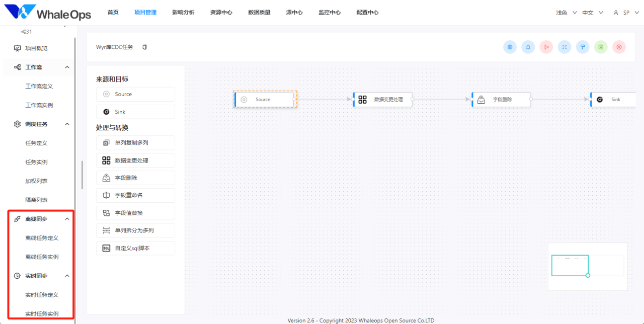Close the editor with red X icon

click(x=619, y=47)
